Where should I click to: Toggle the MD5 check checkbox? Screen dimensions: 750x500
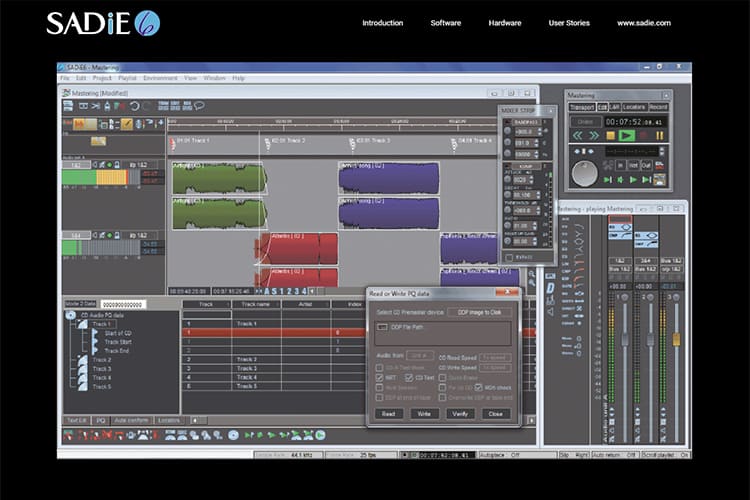coord(478,388)
